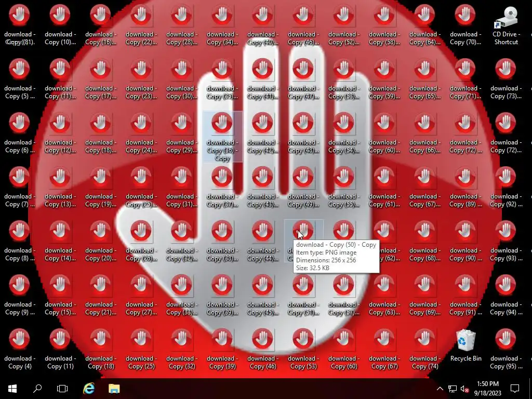Click download - Copy (71) desktop icon

pos(465,80)
